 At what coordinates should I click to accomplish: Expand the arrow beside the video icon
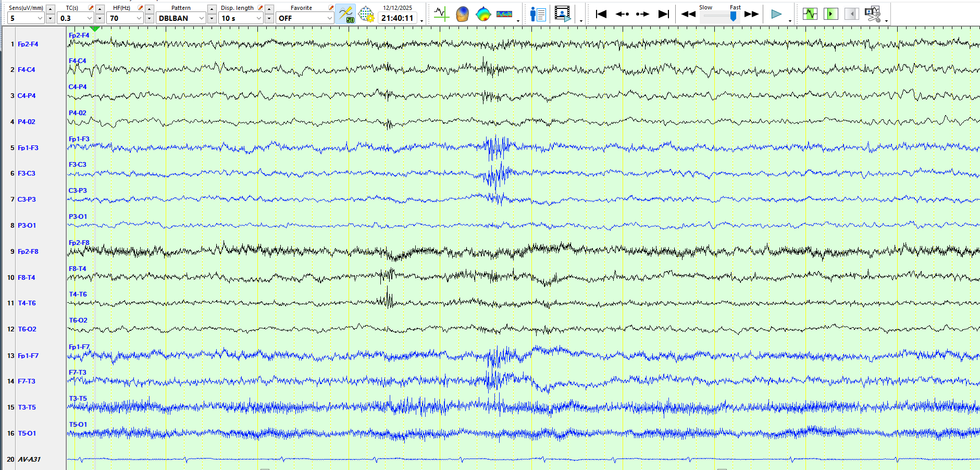(581, 21)
